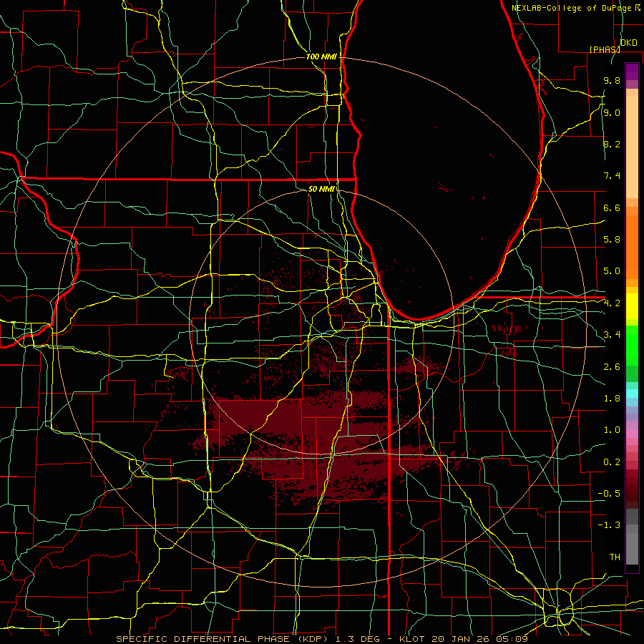The height and width of the screenshot is (644, 644).
Task: Click the TH threshold label on the scale
Action: pyautogui.click(x=615, y=557)
